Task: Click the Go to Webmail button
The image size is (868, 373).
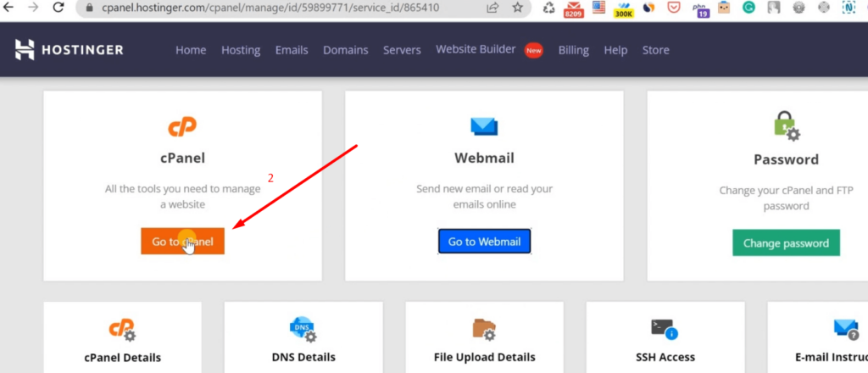Action: pos(484,242)
